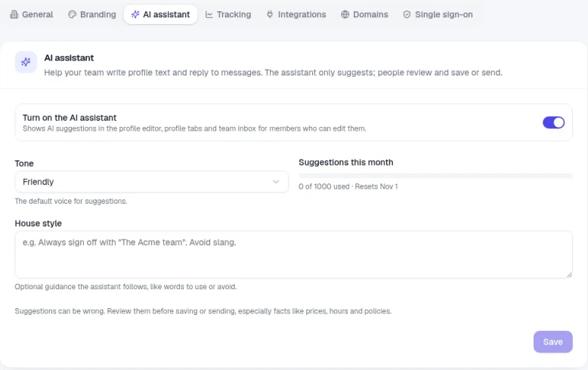Go to the Tracking tab
The image size is (588, 370).
click(228, 14)
